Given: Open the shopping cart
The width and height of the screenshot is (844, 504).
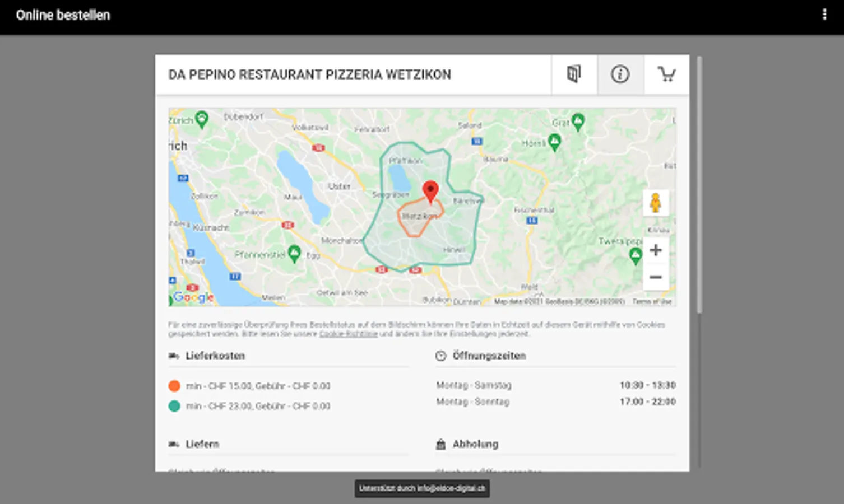Looking at the screenshot, I should (x=666, y=74).
